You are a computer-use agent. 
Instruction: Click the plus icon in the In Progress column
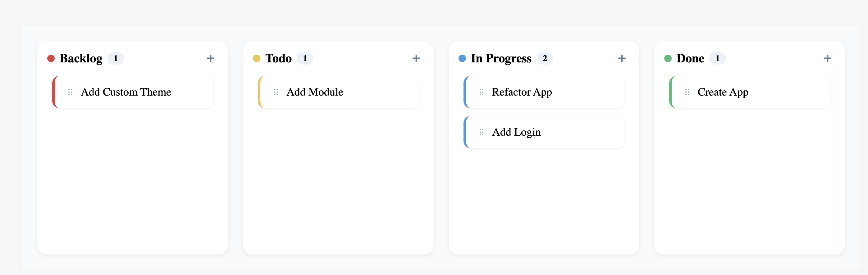tap(622, 58)
